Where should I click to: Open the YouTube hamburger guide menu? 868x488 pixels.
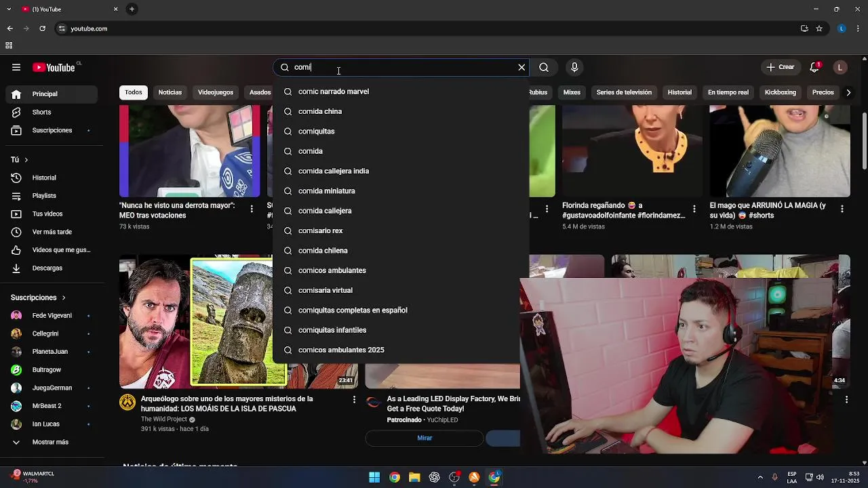pos(16,67)
